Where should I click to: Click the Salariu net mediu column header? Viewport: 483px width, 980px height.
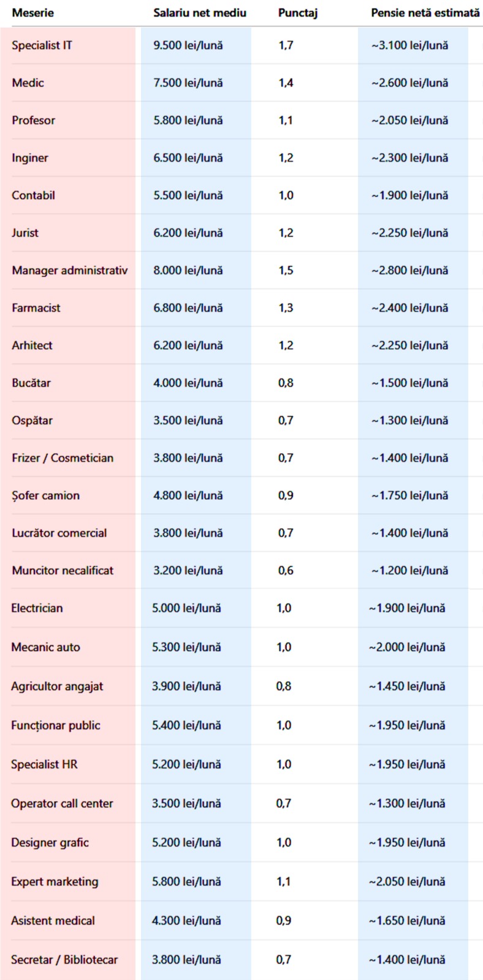199,13
